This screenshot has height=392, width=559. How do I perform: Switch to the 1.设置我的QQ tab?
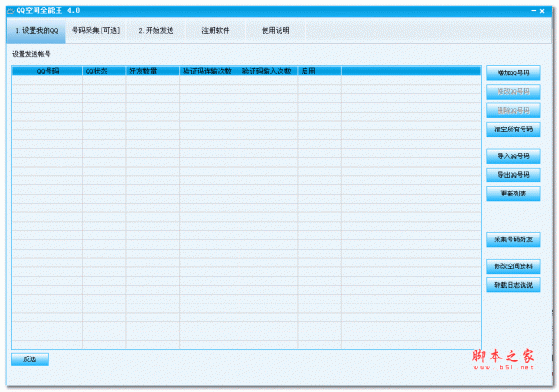click(36, 31)
